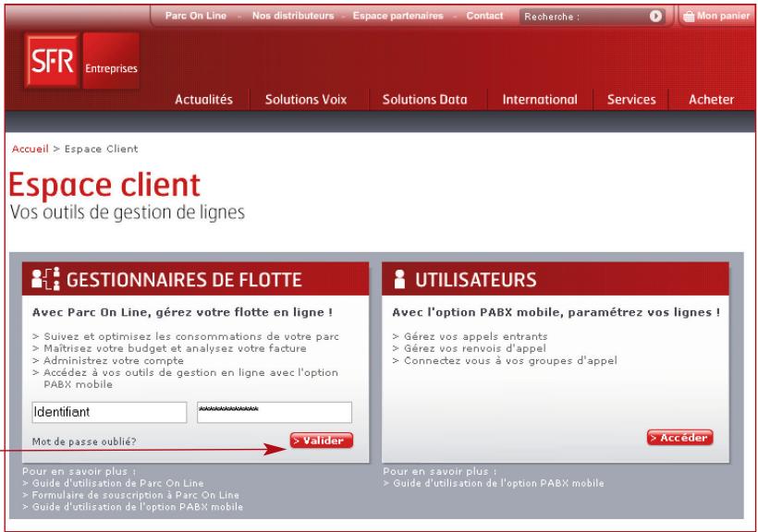Go to Accueil breadcrumb

pos(30,149)
